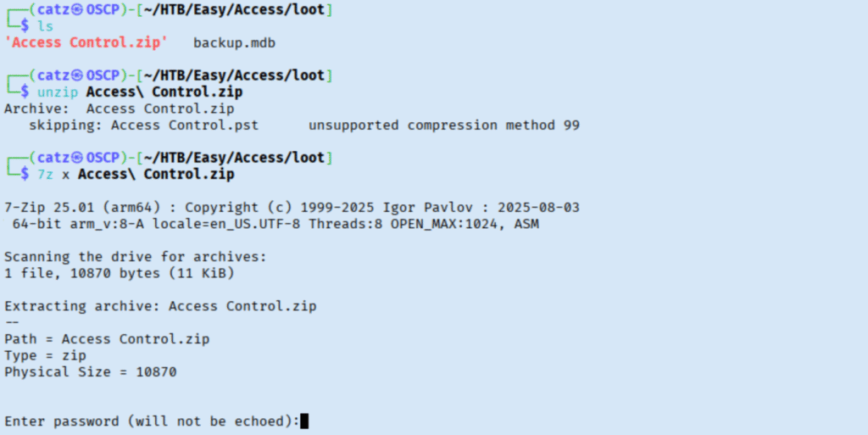Viewport: 868px width, 435px height.
Task: Click the backup.mdb filename
Action: pos(235,42)
